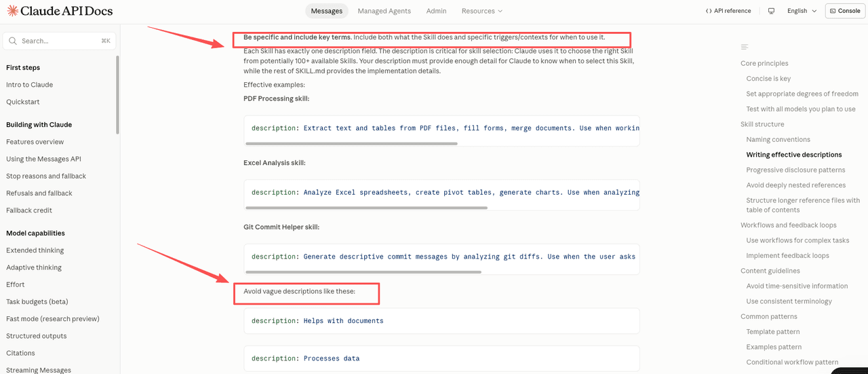Click the Git Commit Helper code block scrollbar
Image resolution: width=868 pixels, height=374 pixels.
coord(363,272)
